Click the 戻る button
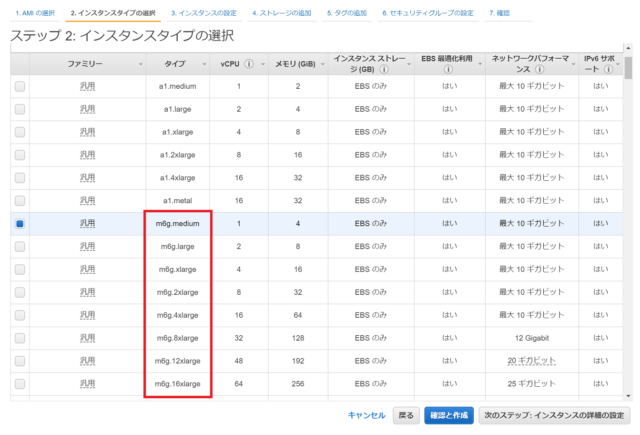The image size is (640, 435). click(404, 415)
